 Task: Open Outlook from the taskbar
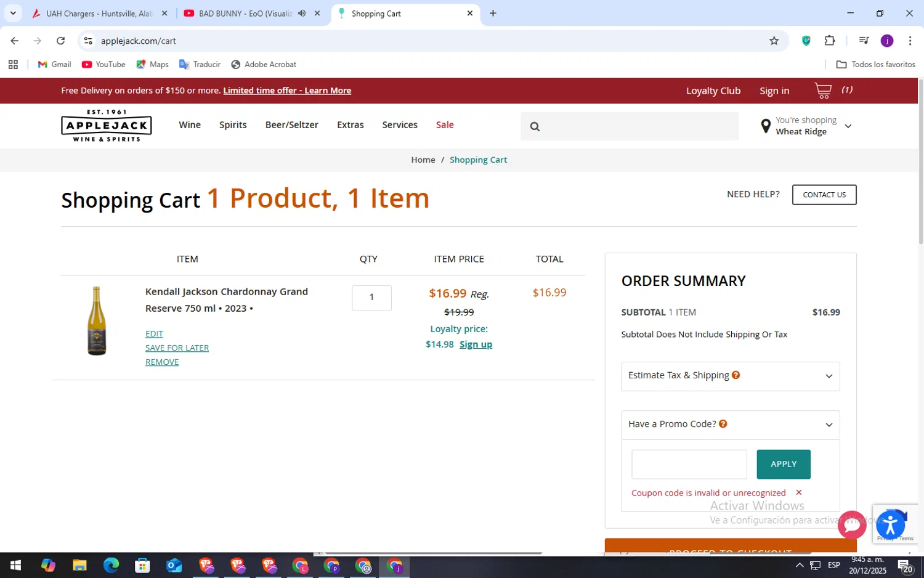pos(174,565)
